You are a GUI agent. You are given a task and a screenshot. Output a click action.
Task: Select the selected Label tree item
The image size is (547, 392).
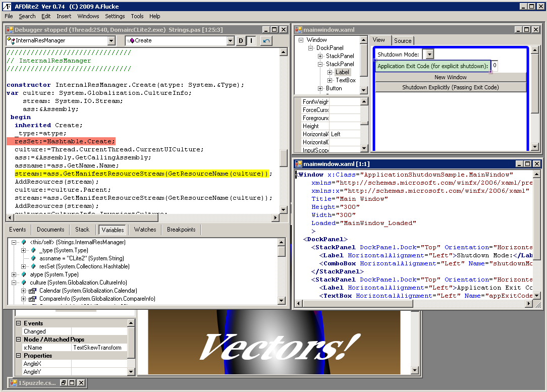tap(342, 72)
